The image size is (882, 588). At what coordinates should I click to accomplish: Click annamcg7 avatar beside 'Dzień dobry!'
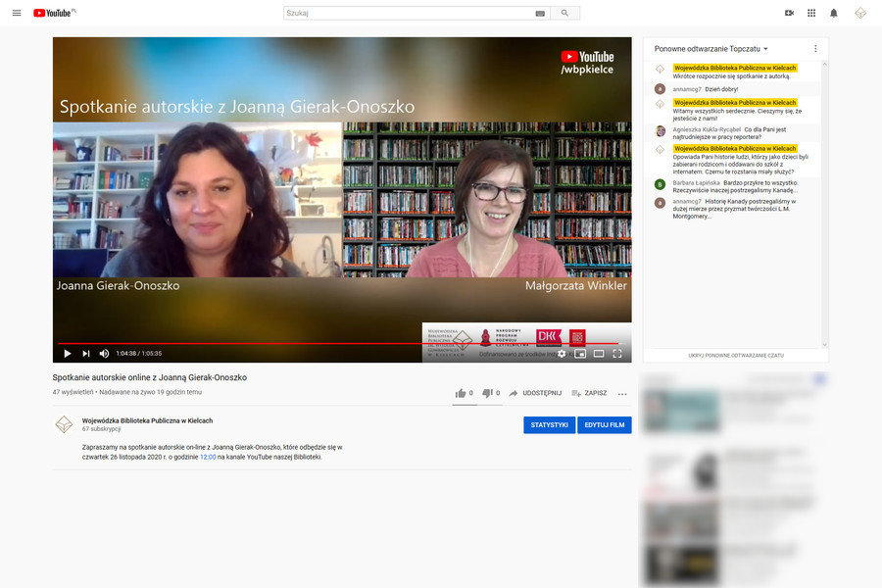pyautogui.click(x=660, y=89)
